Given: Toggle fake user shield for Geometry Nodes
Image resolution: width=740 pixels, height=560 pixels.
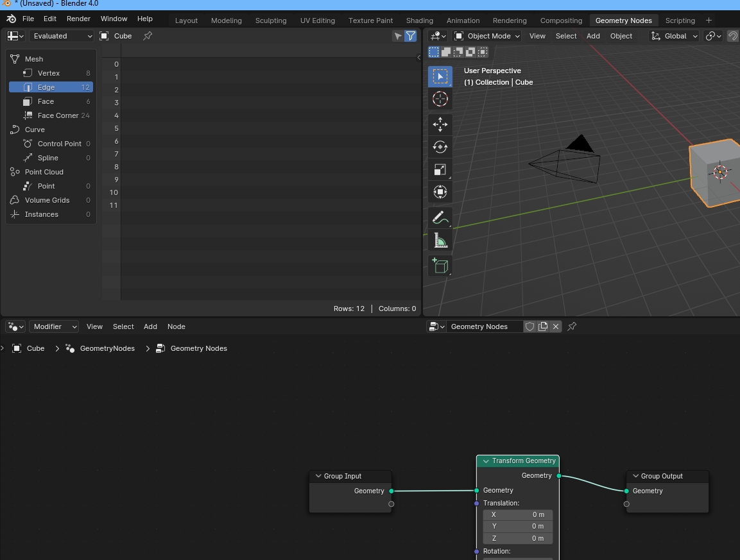Looking at the screenshot, I should tap(529, 327).
